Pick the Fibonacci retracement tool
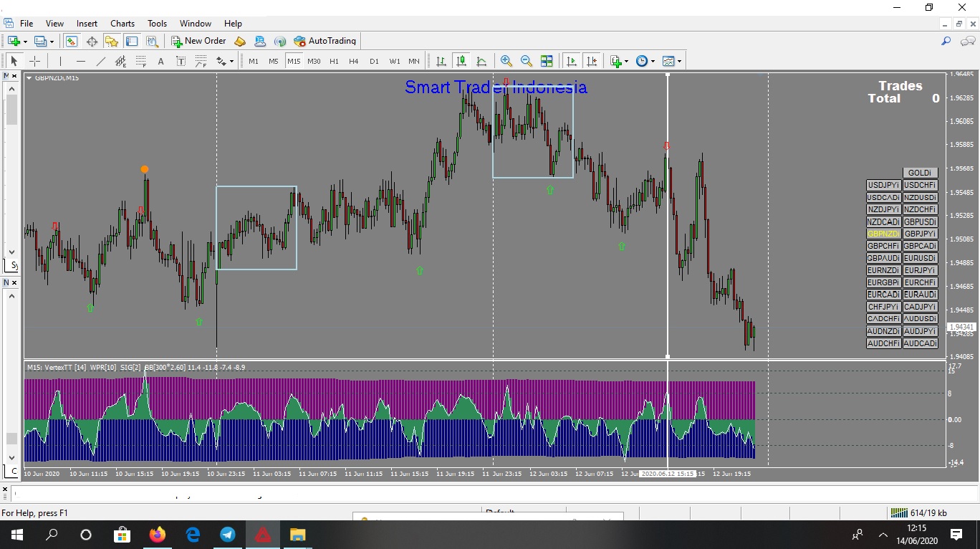Viewport: 980px width, 549px height. coord(140,61)
